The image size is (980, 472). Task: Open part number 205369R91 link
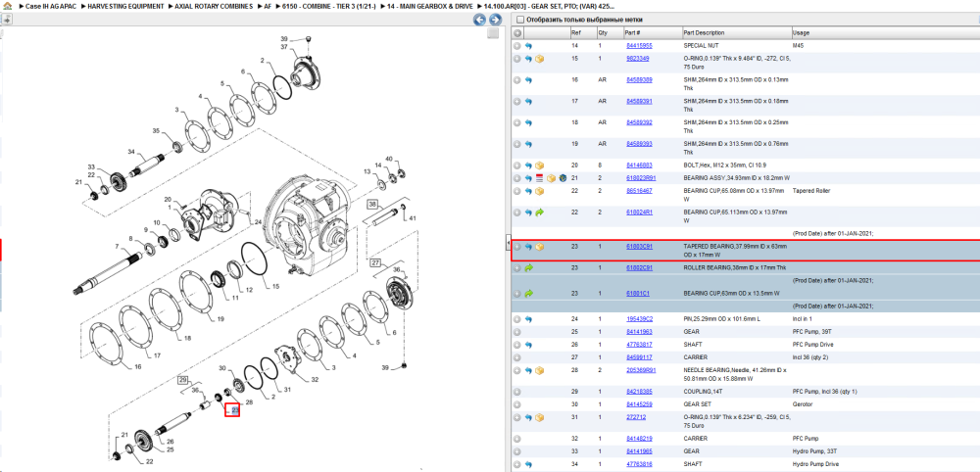(x=641, y=370)
